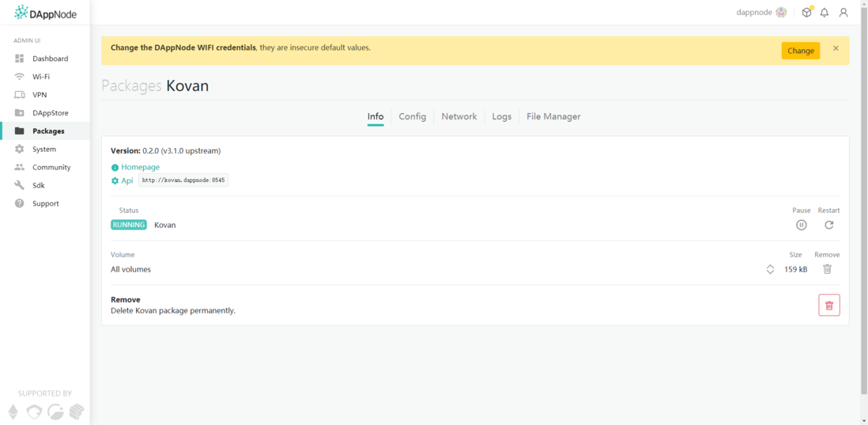The height and width of the screenshot is (425, 868).
Task: Click the dappnode identity avatar
Action: (781, 13)
